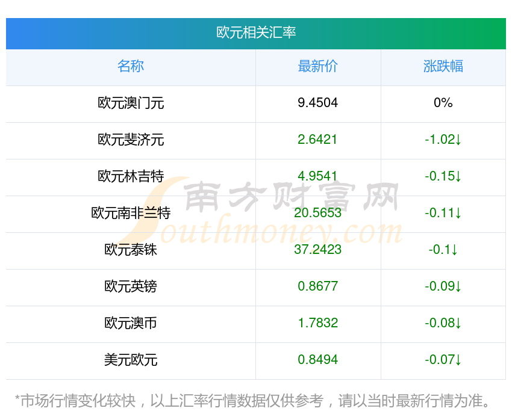Click the price 0.8677
The width and height of the screenshot is (512, 420).
(x=317, y=286)
